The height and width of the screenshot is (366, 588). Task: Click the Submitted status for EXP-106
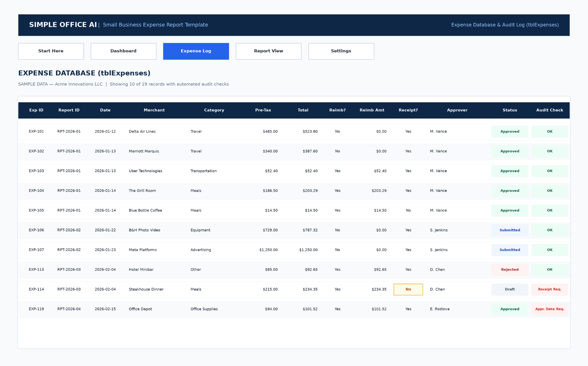click(x=510, y=230)
